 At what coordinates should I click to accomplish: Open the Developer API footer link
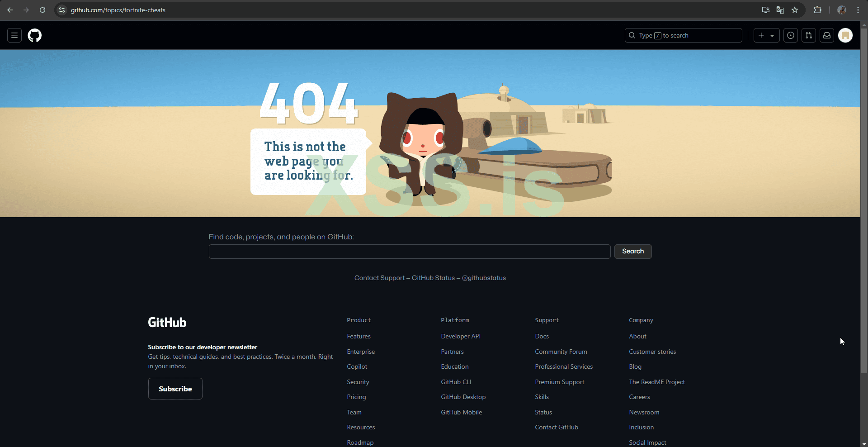[461, 336]
